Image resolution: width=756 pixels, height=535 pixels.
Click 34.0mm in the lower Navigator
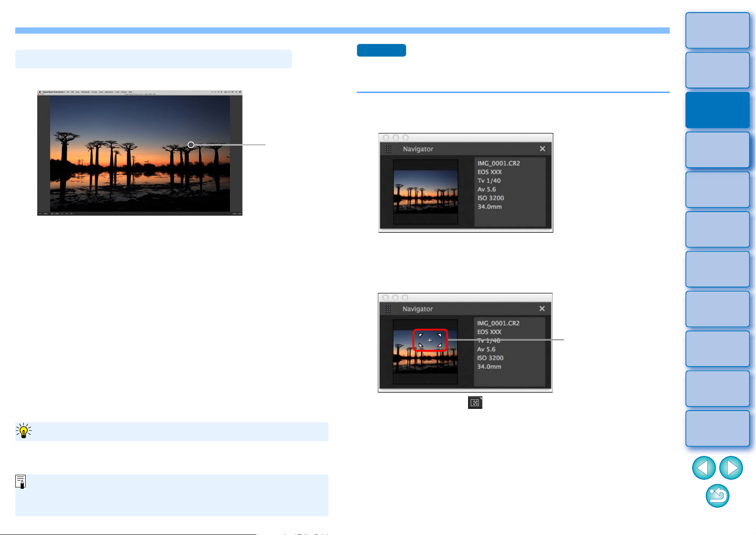(x=489, y=367)
